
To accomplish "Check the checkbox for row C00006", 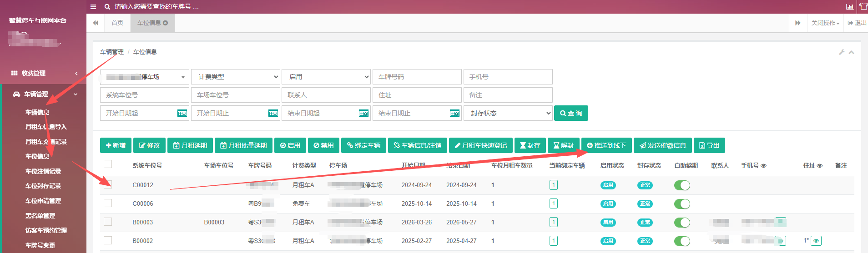I will click(x=108, y=203).
